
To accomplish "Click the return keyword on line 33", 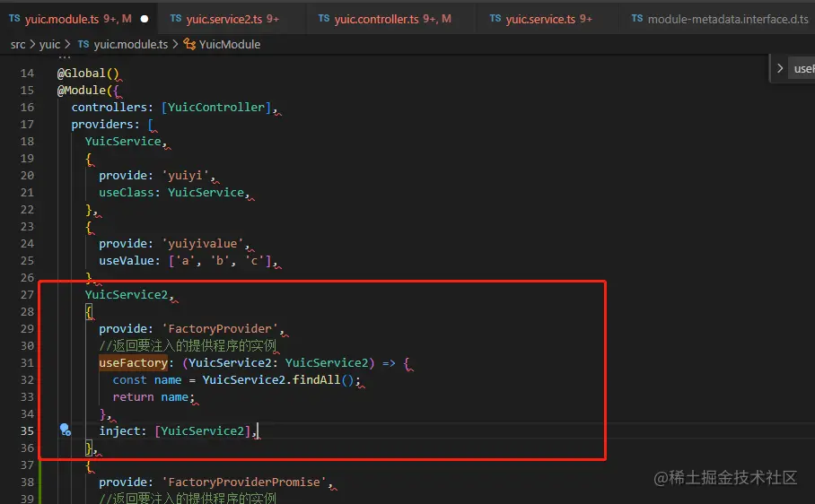I will pos(133,397).
